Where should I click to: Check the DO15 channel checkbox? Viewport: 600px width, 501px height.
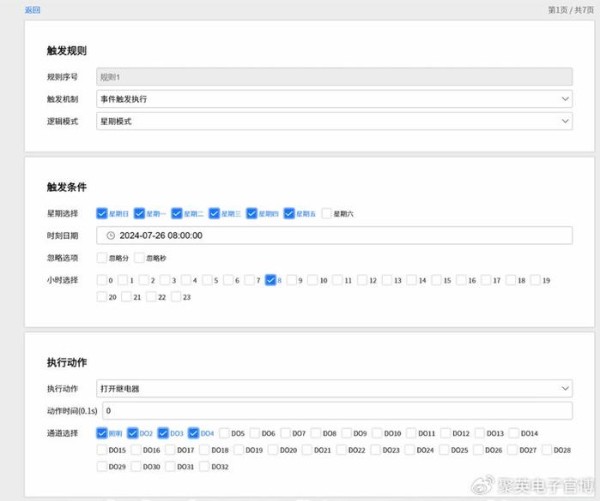tap(102, 450)
